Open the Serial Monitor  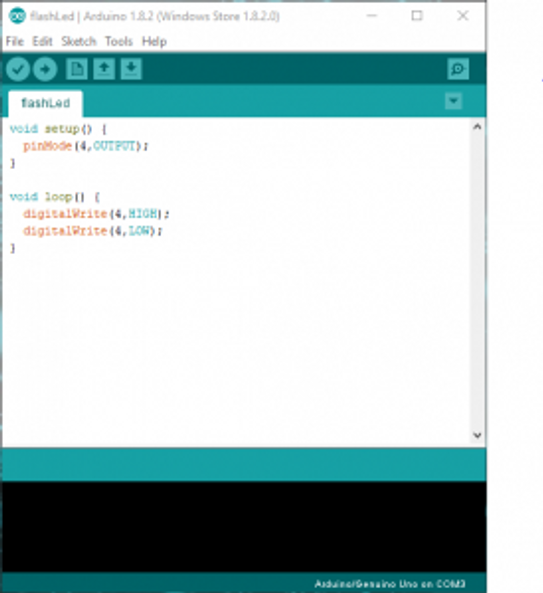pos(458,69)
